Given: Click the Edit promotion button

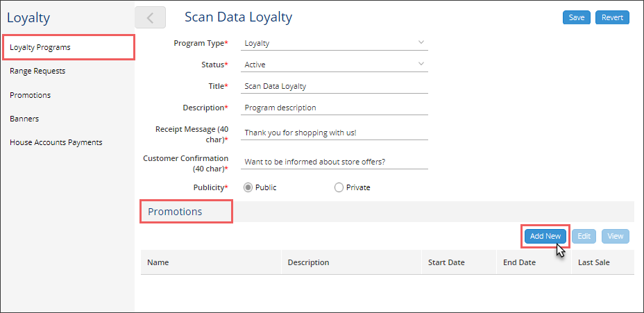Looking at the screenshot, I should pos(584,236).
